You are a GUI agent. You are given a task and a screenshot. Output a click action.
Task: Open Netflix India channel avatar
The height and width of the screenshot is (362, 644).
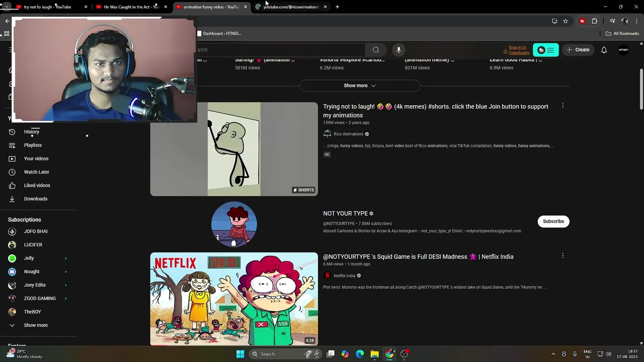(x=328, y=276)
